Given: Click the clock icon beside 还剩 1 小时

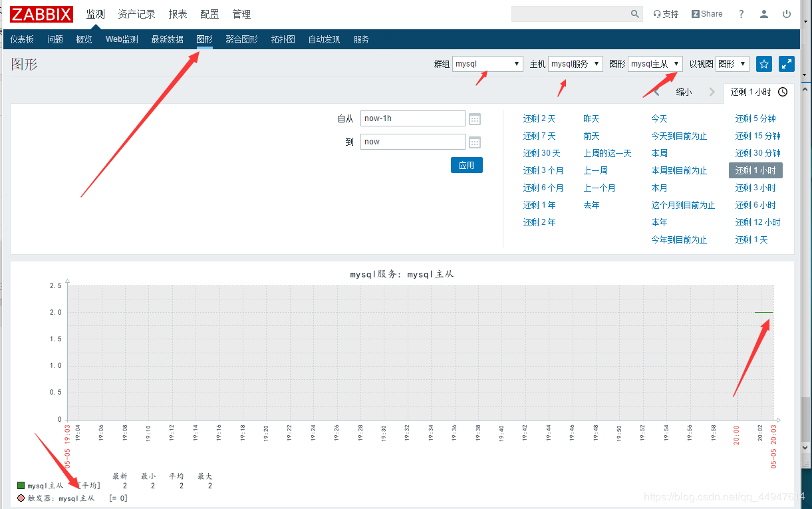Looking at the screenshot, I should click(x=783, y=92).
